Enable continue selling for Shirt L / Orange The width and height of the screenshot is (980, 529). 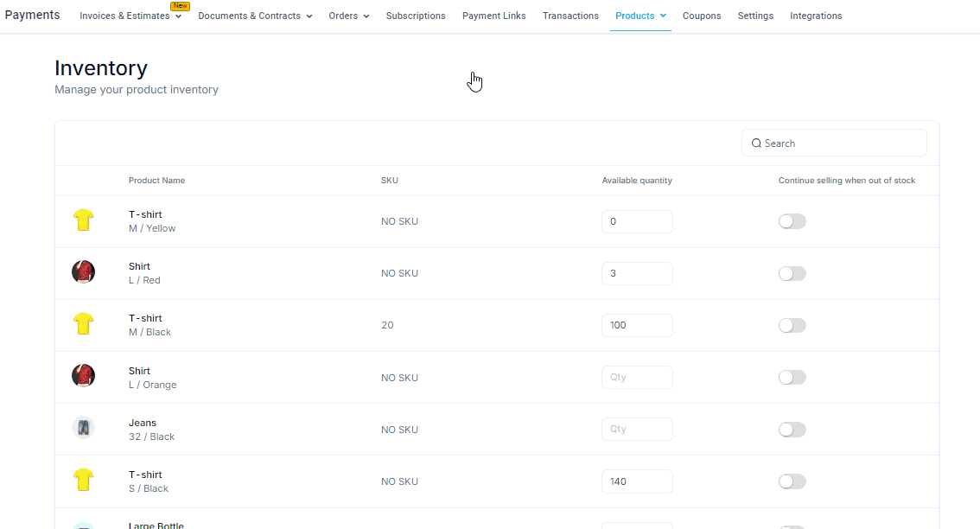(792, 377)
